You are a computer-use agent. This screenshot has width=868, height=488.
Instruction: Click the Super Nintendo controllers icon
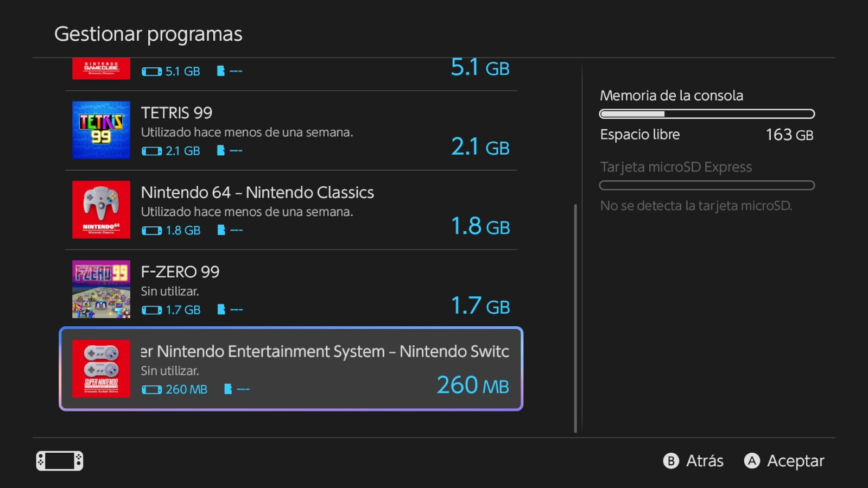pos(101,369)
